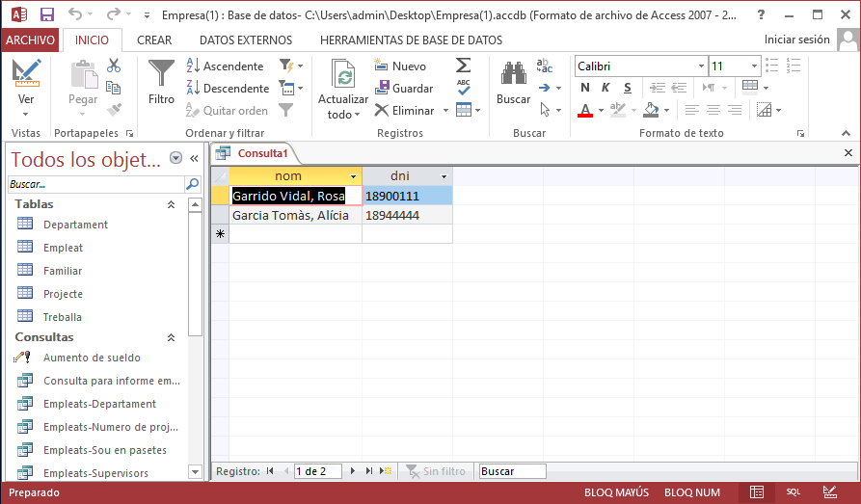Click the save icon in quick access toolbar
The width and height of the screenshot is (861, 504).
point(47,15)
